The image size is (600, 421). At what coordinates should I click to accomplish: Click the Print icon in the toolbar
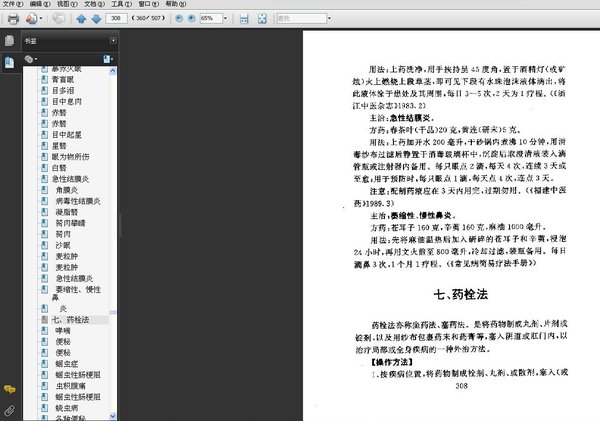pyautogui.click(x=13, y=18)
